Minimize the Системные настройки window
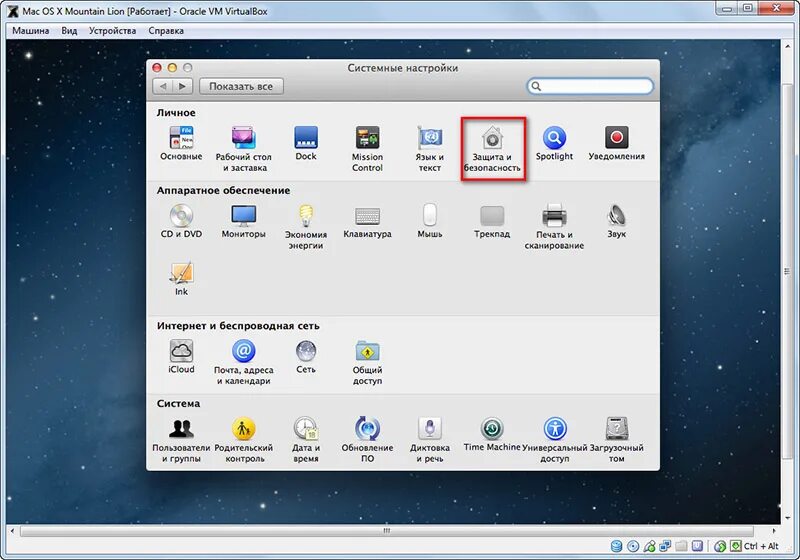The width and height of the screenshot is (800, 560). point(172,67)
